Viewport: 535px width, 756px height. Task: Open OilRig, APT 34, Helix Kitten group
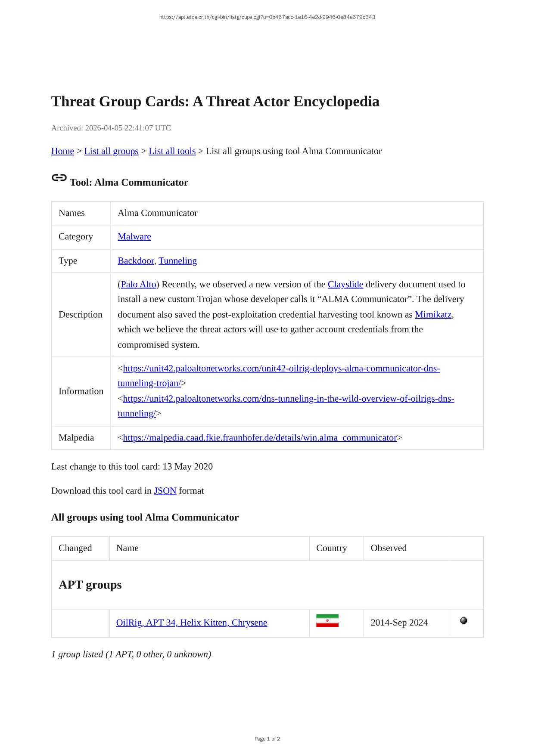point(192,623)
